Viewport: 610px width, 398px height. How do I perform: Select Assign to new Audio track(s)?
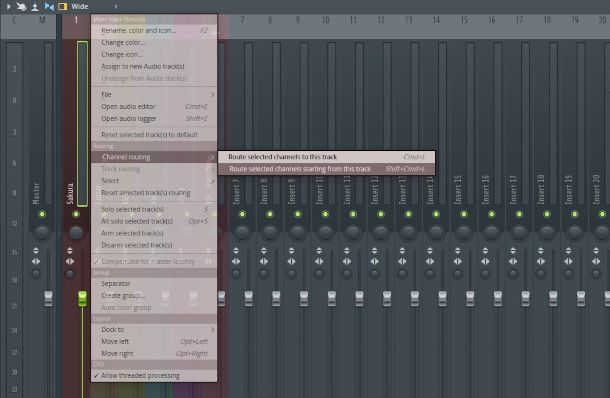[154, 67]
